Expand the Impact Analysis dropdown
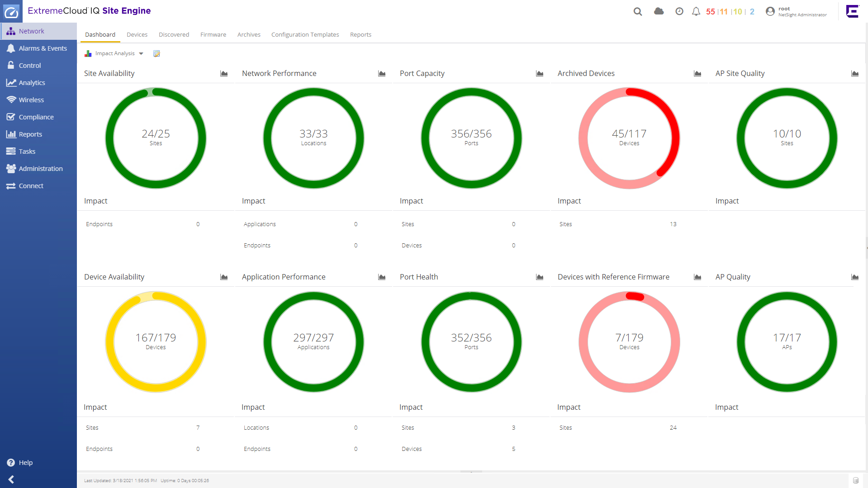This screenshot has width=868, height=488. 141,53
